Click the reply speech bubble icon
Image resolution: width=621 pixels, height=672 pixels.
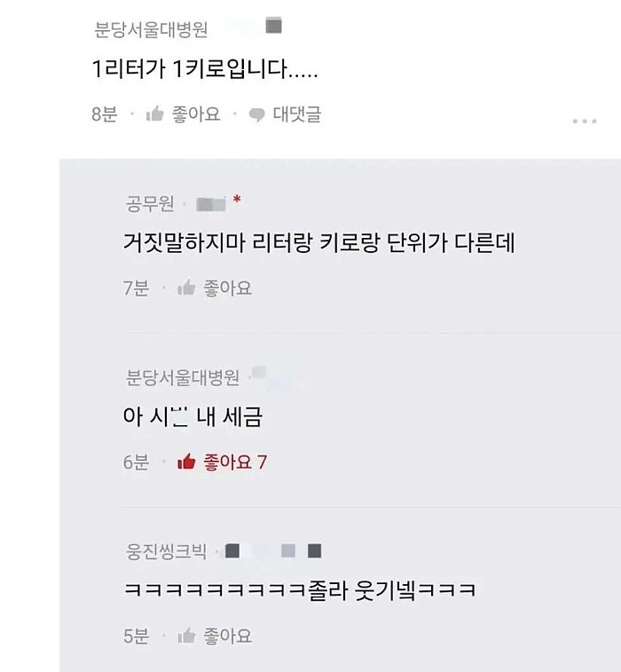257,115
